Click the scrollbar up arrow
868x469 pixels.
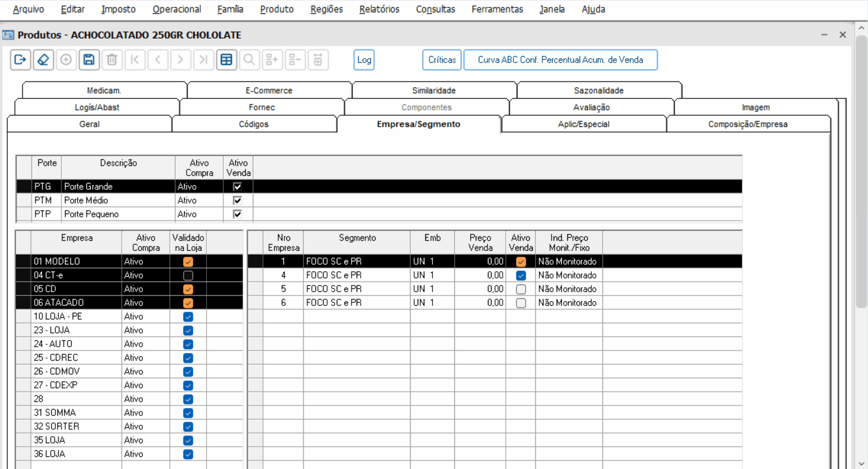(x=861, y=28)
